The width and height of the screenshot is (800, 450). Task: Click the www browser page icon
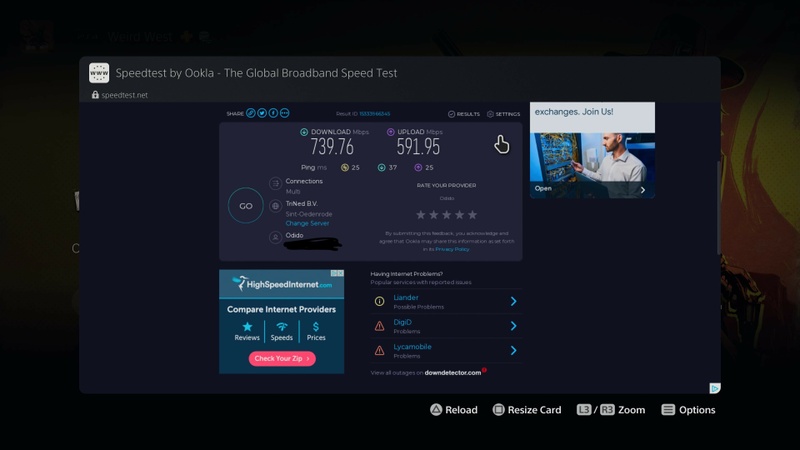pos(99,73)
